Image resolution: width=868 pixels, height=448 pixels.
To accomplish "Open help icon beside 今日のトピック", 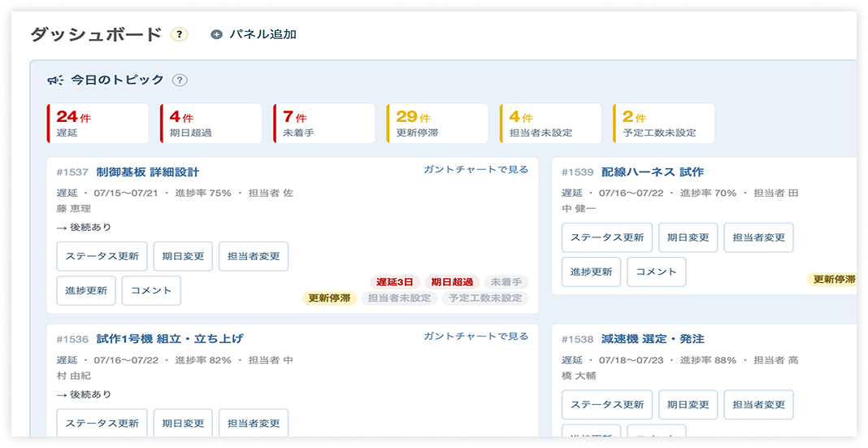I will pyautogui.click(x=180, y=80).
